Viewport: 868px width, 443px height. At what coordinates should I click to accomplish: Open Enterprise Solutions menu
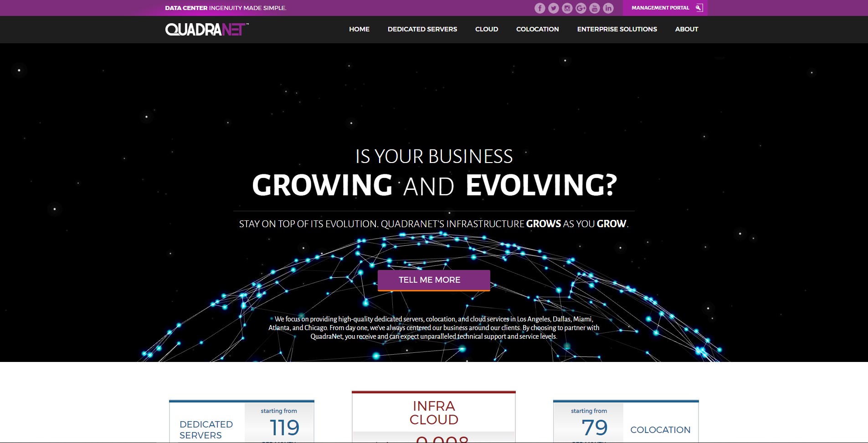point(617,29)
